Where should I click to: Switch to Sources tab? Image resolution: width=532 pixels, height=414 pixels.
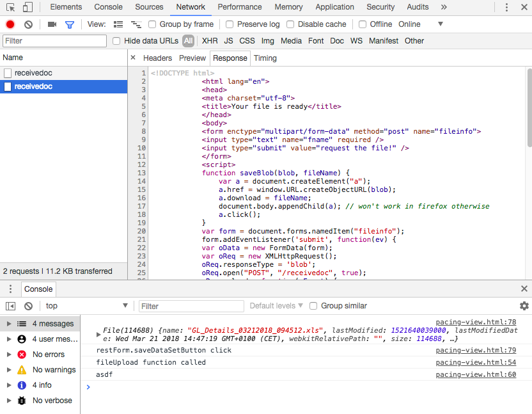point(149,7)
